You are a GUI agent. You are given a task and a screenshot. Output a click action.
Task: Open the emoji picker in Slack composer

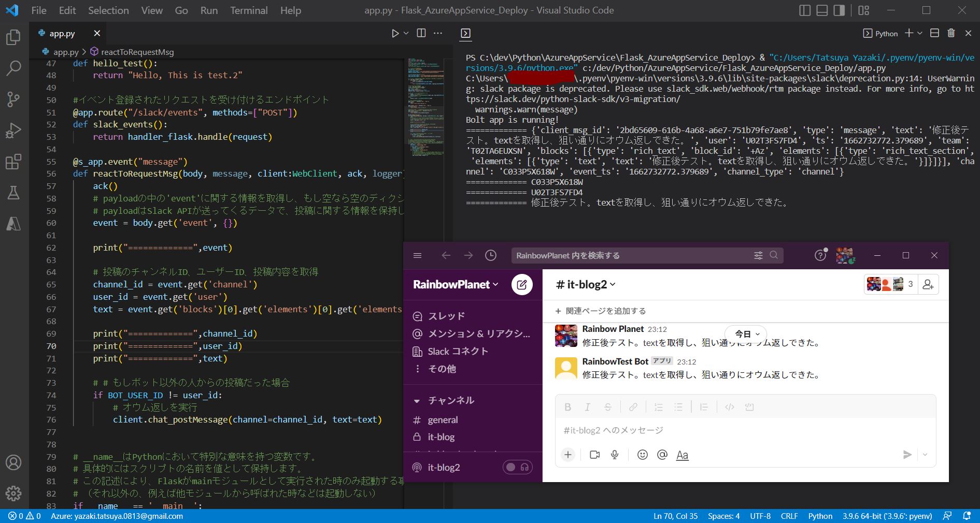click(x=642, y=455)
